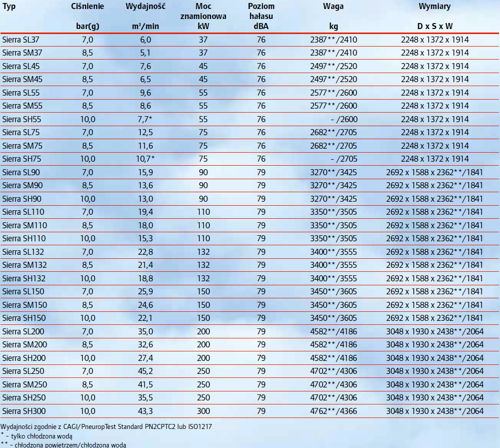Click the 'Typ' column header
This screenshot has height=448, width=500.
point(9,7)
